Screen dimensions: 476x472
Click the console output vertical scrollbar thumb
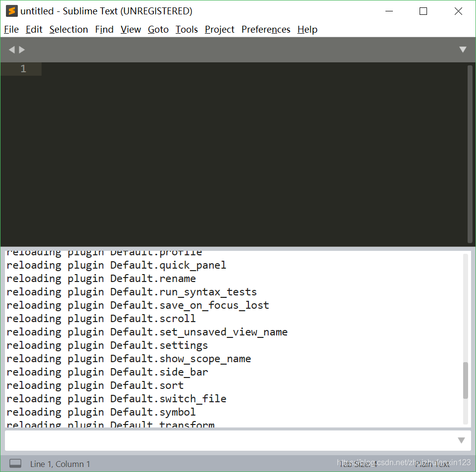(x=466, y=380)
